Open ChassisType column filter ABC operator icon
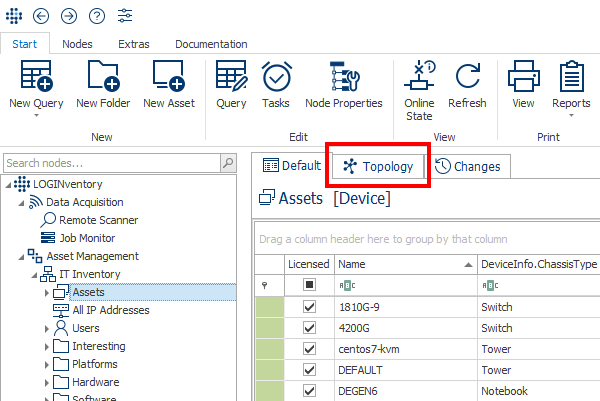 pos(491,285)
